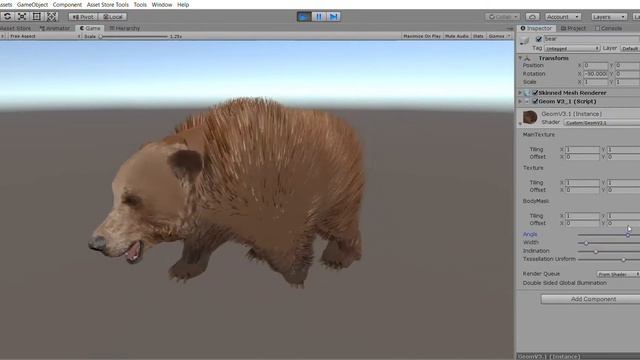640x360 pixels.
Task: Switch to the Hierarchy tab
Action: [125, 28]
